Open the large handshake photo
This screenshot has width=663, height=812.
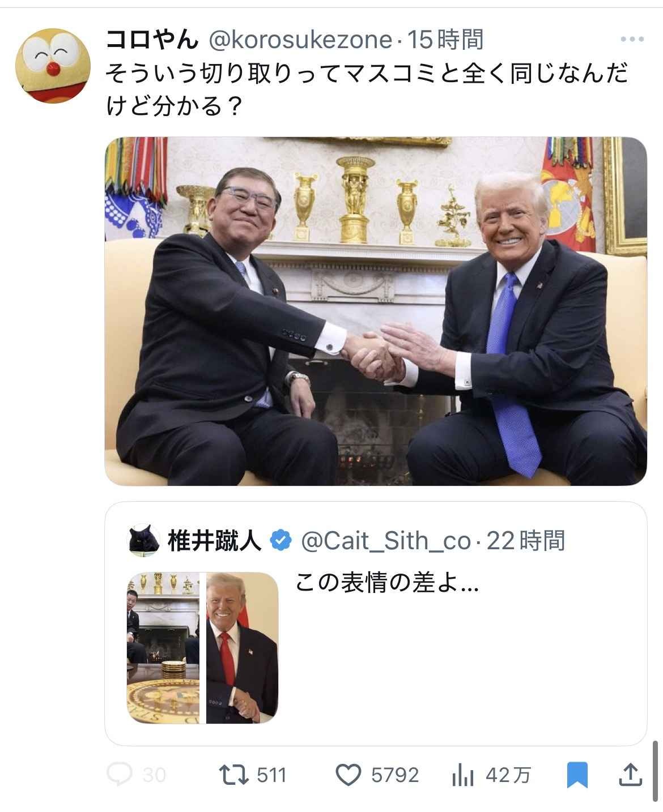pos(376,311)
